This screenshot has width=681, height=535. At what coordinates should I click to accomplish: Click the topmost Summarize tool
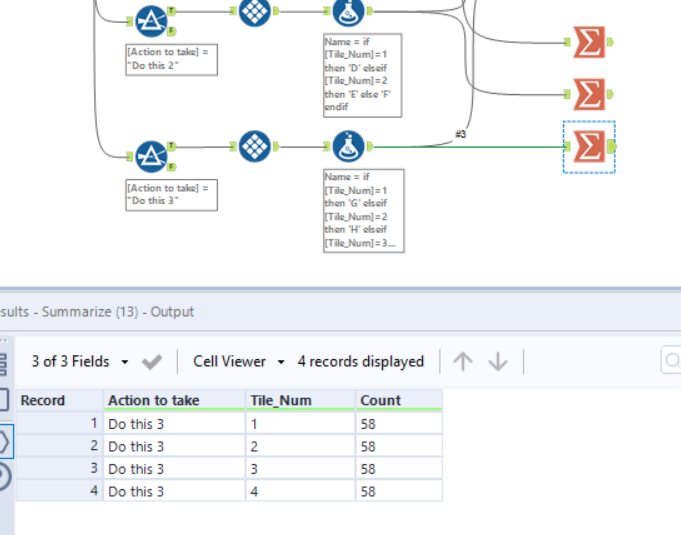click(x=590, y=42)
